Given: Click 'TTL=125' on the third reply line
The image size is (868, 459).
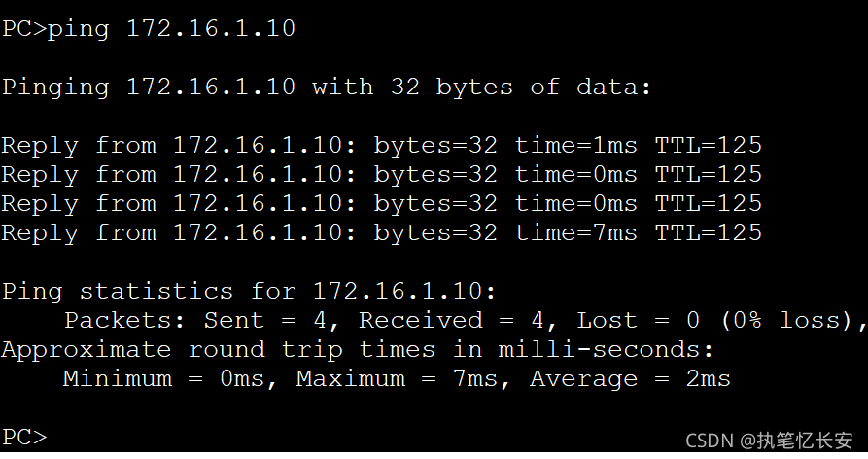Looking at the screenshot, I should tap(708, 204).
